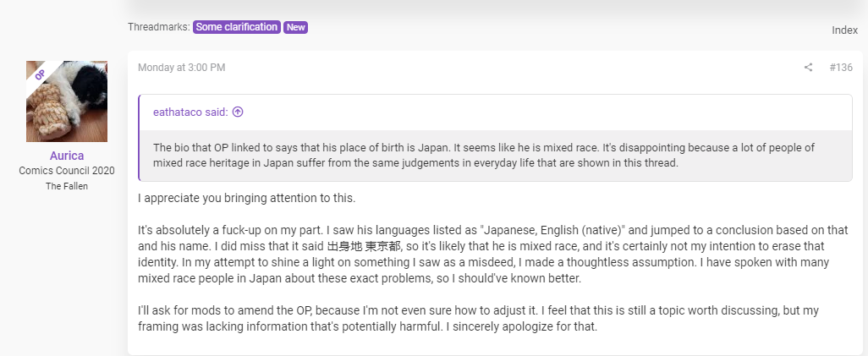Jump to quoted post via up-arrow icon
This screenshot has height=356, width=868.
tap(238, 112)
